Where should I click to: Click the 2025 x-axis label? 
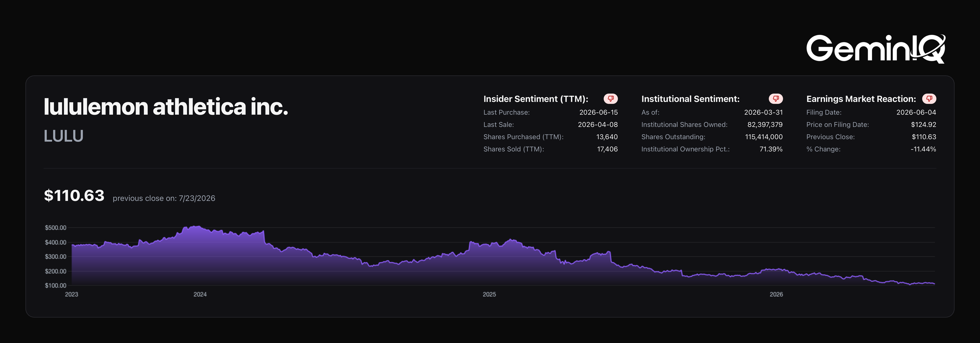point(489,294)
